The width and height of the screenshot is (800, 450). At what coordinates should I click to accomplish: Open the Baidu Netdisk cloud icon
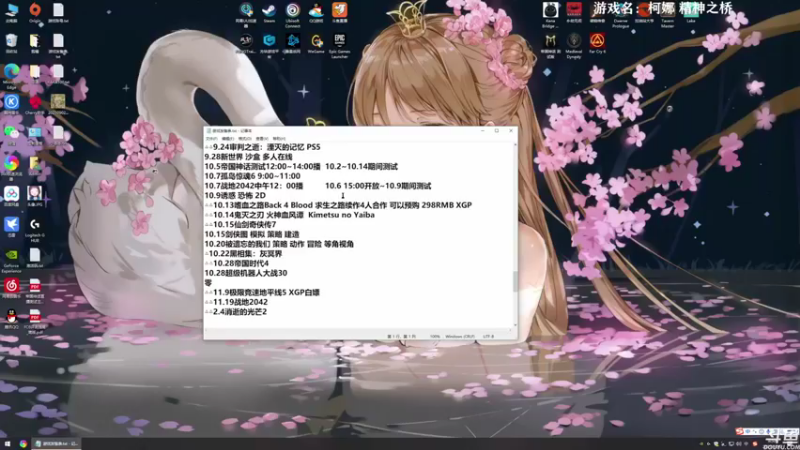[11, 196]
